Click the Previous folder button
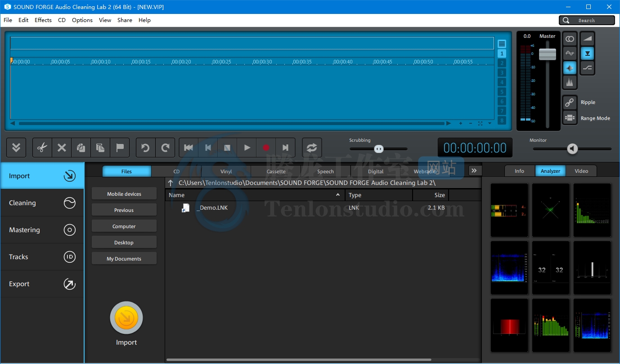The height and width of the screenshot is (364, 620). (x=124, y=210)
